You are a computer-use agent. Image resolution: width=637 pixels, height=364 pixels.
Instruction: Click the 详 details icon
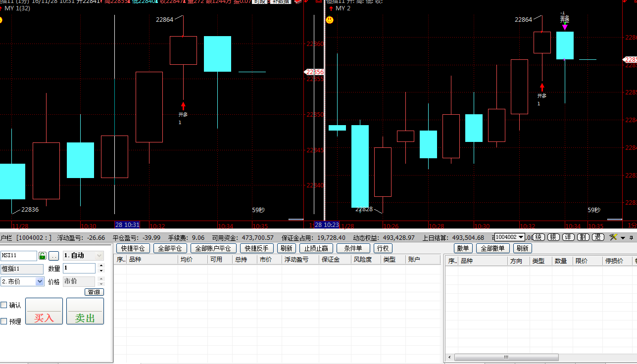point(569,237)
